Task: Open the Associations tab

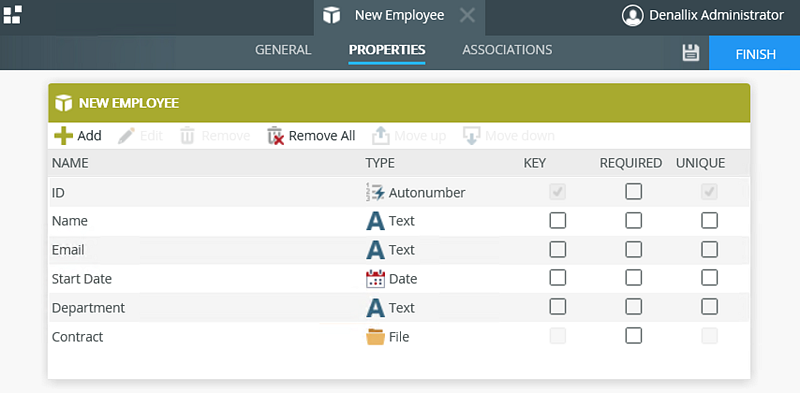Action: click(507, 50)
